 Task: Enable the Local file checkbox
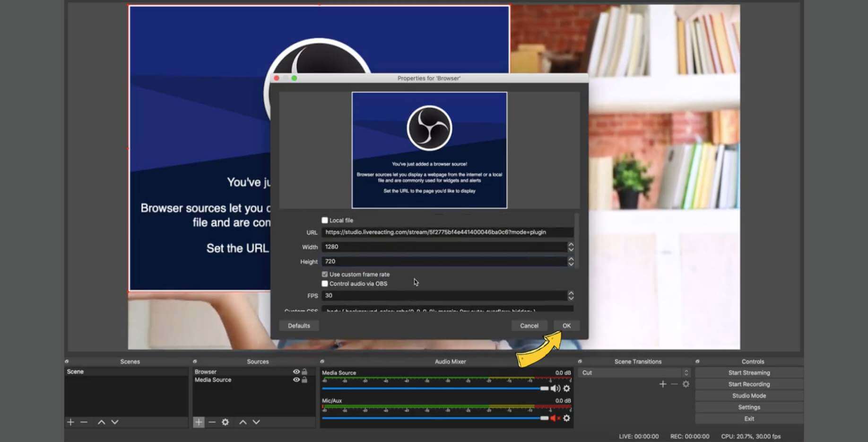pos(325,220)
